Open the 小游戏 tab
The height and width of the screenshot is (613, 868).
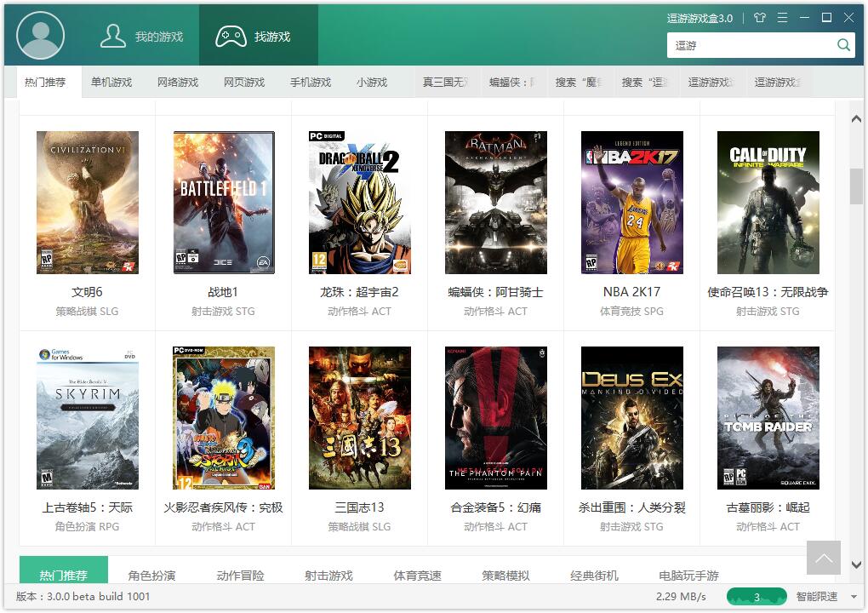(x=372, y=83)
